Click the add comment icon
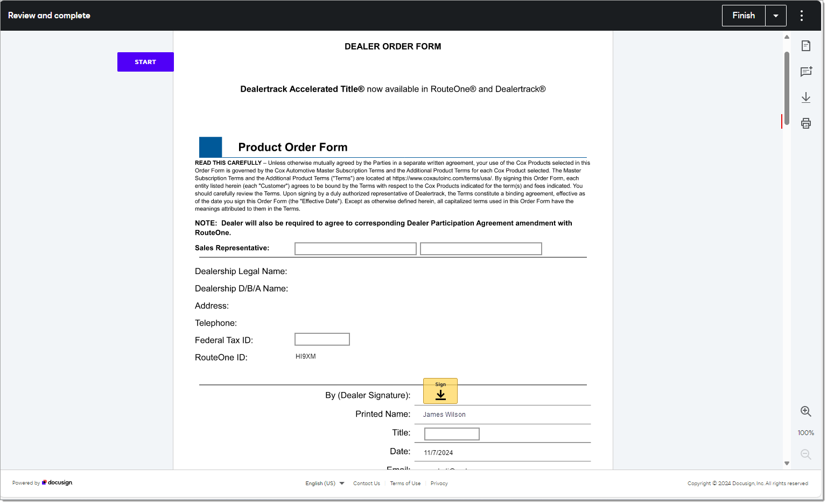Image resolution: width=827 pixels, height=504 pixels. coord(806,72)
